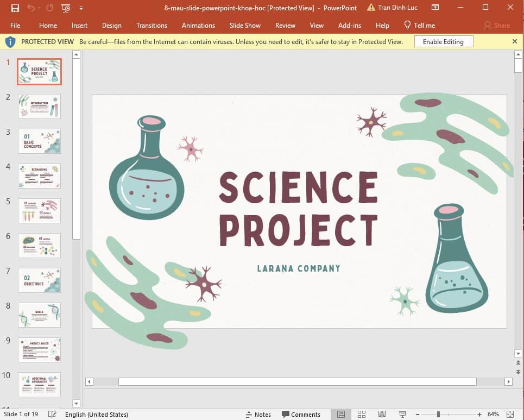Start Slide Show from status bar icon
Screen dimensions: 524x420
coord(402,415)
